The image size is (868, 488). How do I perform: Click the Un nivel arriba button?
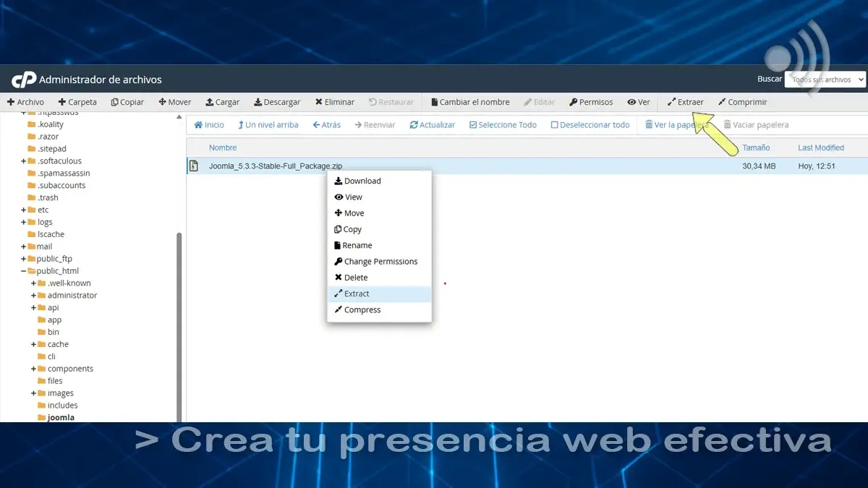(x=268, y=124)
